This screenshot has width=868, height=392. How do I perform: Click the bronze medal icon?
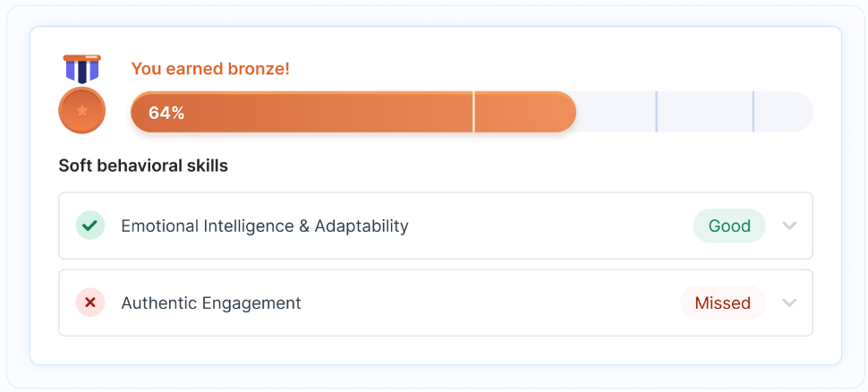(x=82, y=94)
